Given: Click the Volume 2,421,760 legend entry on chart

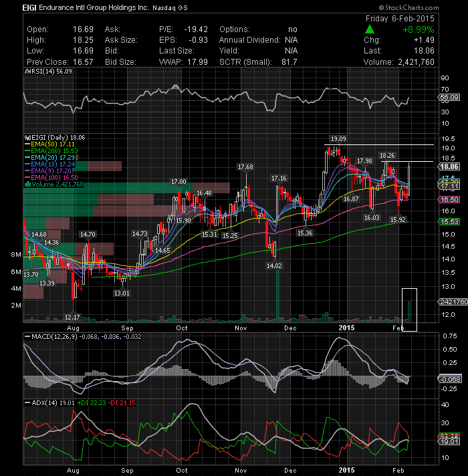Looking at the screenshot, I should click(x=54, y=185).
